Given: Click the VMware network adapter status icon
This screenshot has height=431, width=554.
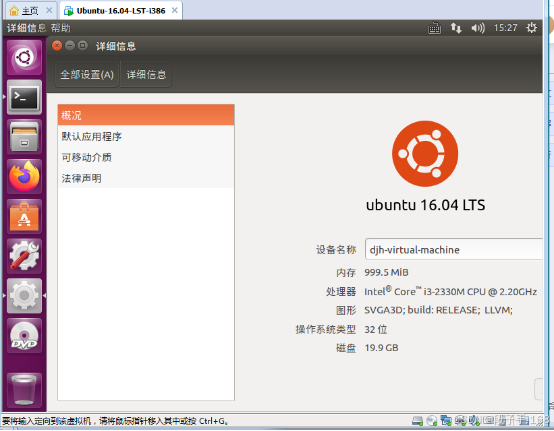Looking at the screenshot, I should (x=446, y=420).
